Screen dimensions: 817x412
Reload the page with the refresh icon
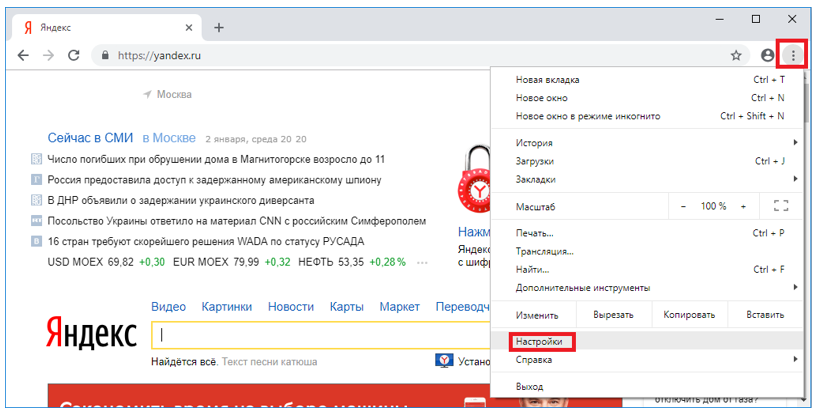tap(74, 55)
